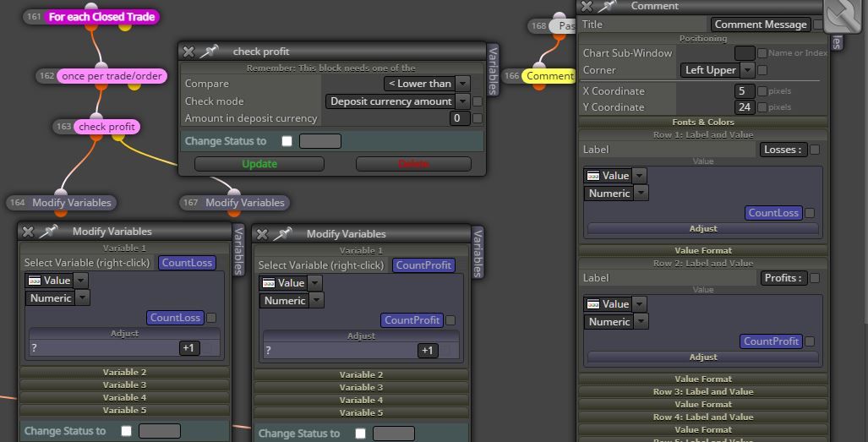868x442 pixels.
Task: Click the yellow Comment node 166
Action: click(x=548, y=76)
